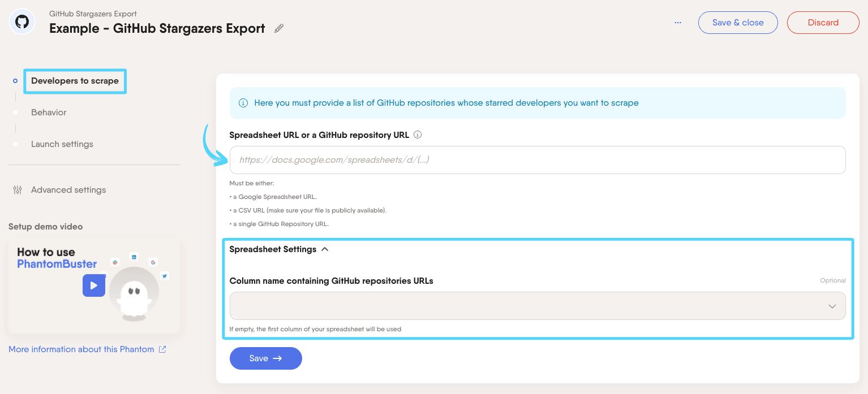Image resolution: width=868 pixels, height=394 pixels.
Task: Click the Column name containing GitHub repositories URLs label
Action: [x=332, y=281]
